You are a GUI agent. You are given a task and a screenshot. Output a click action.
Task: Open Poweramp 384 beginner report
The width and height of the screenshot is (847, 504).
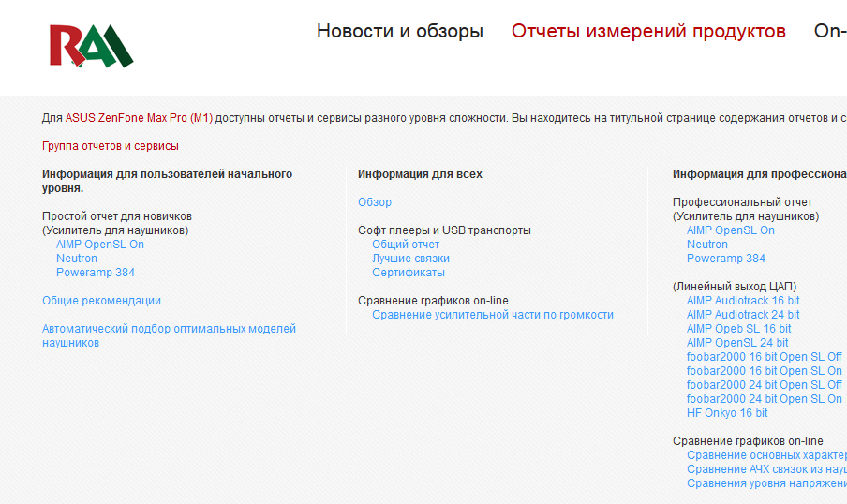click(x=96, y=273)
